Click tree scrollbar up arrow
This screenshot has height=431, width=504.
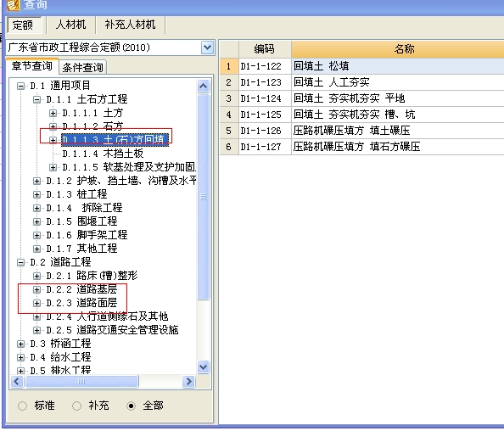click(203, 86)
